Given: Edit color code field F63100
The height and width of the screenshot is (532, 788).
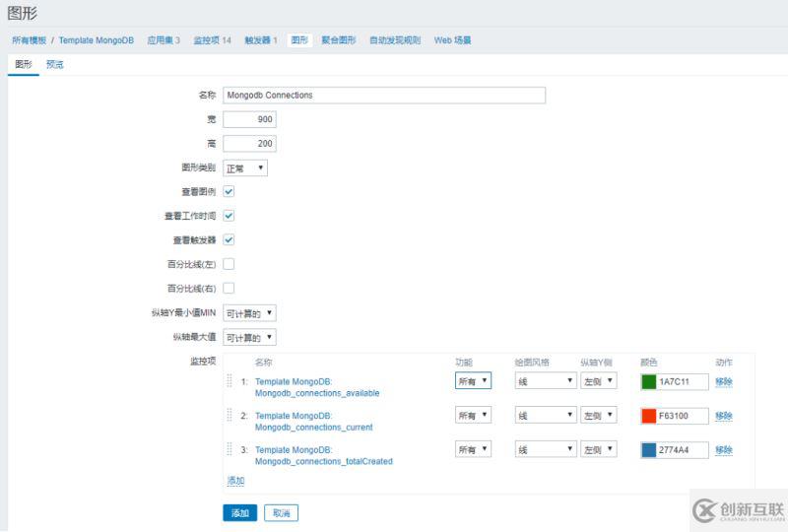Looking at the screenshot, I should (683, 416).
